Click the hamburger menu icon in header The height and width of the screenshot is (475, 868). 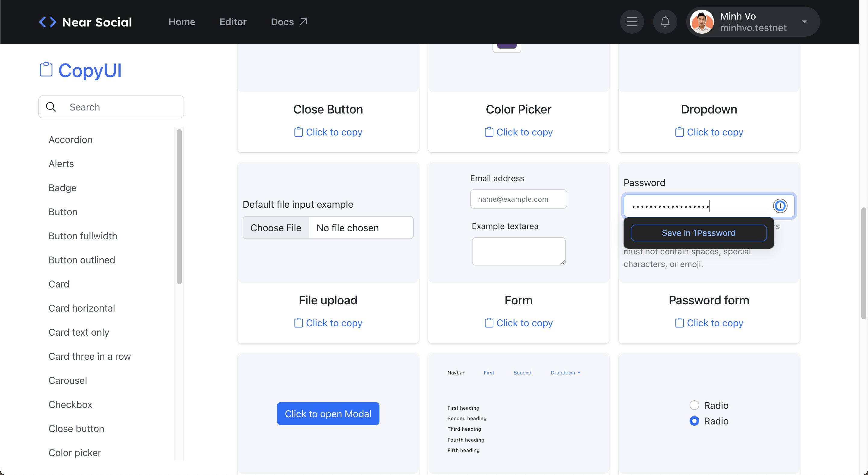(x=631, y=22)
